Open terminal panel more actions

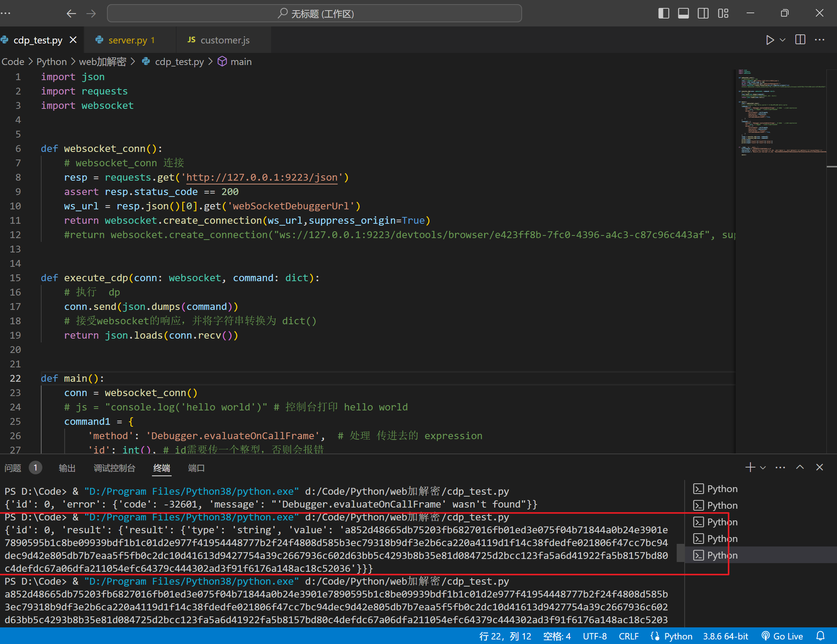[780, 468]
